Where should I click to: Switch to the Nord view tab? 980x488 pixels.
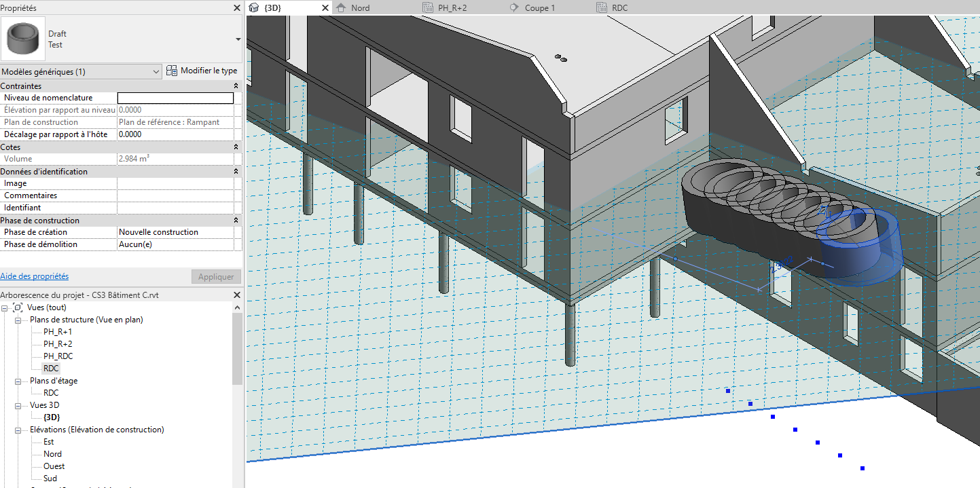pos(361,8)
